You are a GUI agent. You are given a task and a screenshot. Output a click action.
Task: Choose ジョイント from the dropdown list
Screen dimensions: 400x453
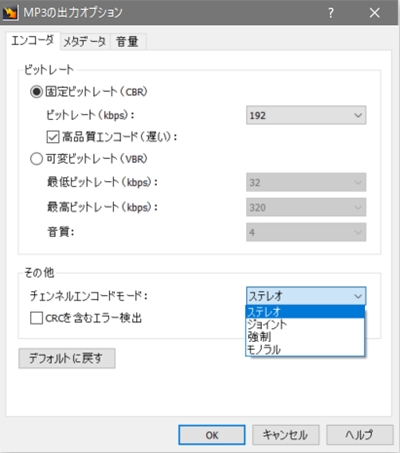(x=305, y=324)
